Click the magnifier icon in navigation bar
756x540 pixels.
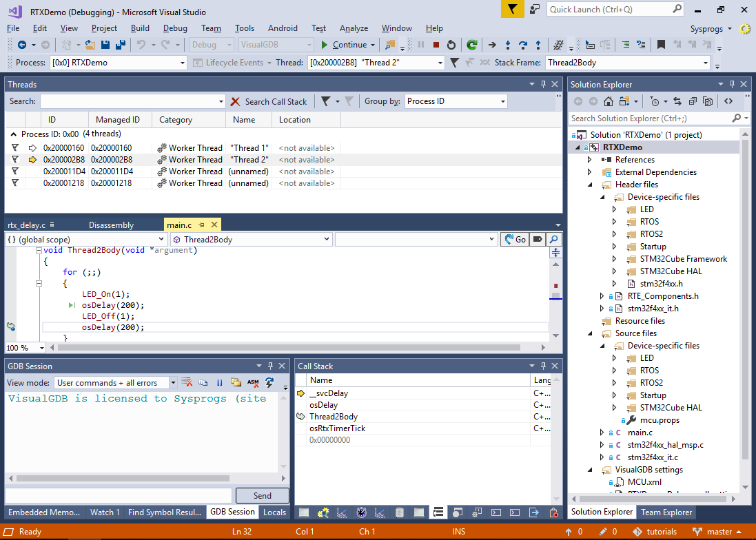pos(554,239)
